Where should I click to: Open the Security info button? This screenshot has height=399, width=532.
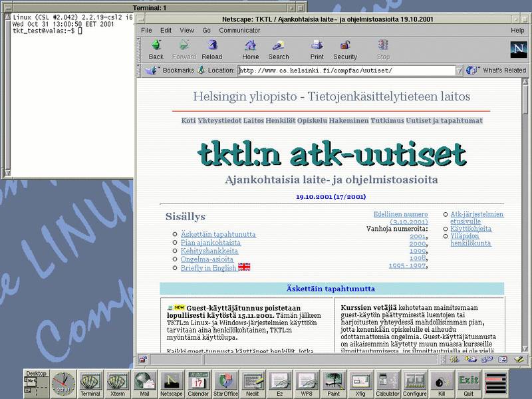click(345, 49)
